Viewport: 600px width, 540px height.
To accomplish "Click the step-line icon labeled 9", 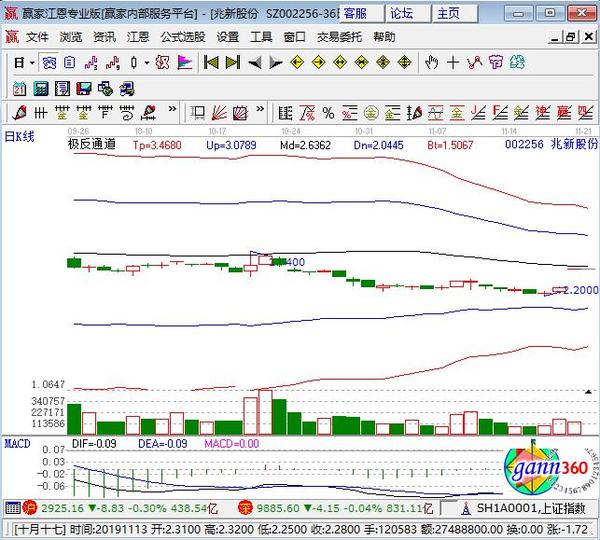I will 113,63.
